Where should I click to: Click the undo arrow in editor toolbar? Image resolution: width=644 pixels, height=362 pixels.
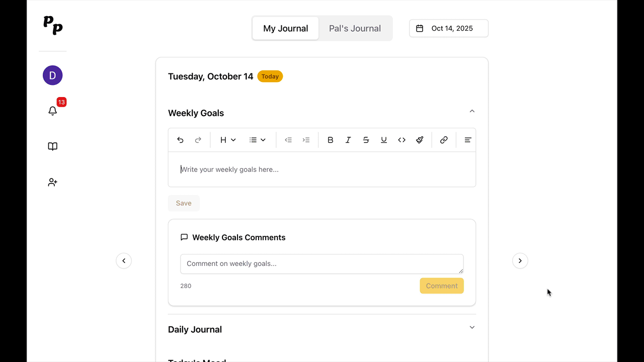coord(180,140)
